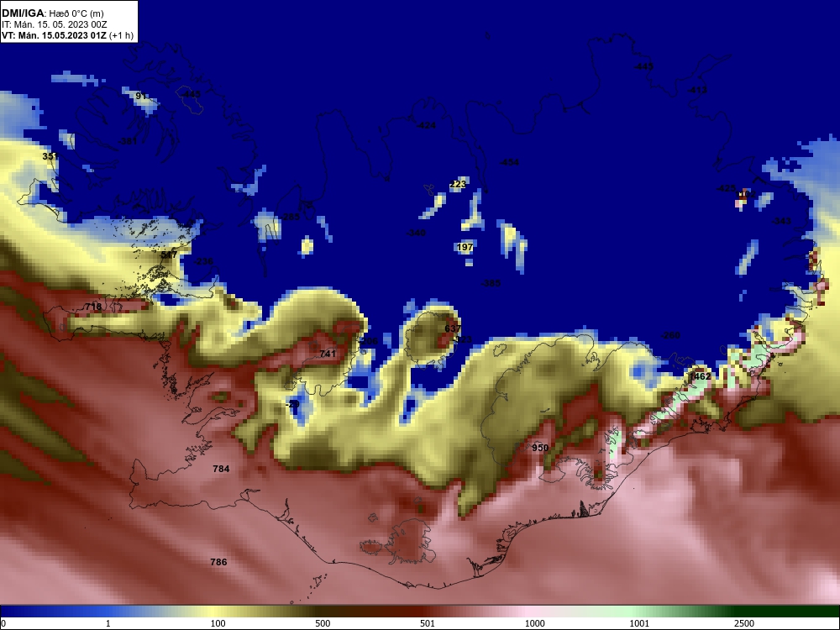Screen dimensions: 840x630
Task: Click the map value 197
Action: point(465,247)
